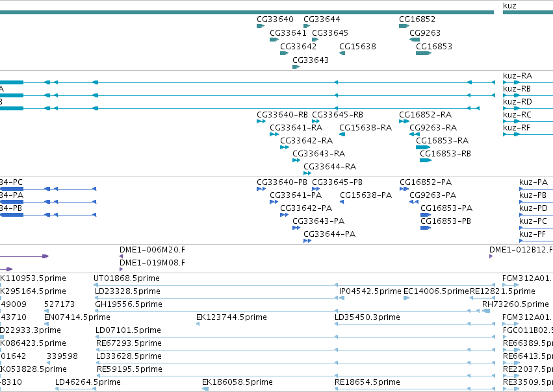Select the CG33640-PB protein glyph
This screenshot has width=553, height=392.
261,189
